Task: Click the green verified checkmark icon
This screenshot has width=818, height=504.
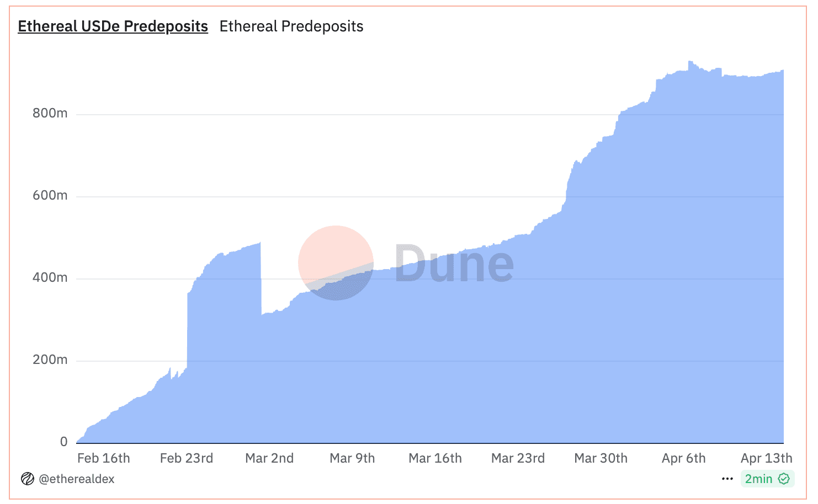Action: [784, 479]
